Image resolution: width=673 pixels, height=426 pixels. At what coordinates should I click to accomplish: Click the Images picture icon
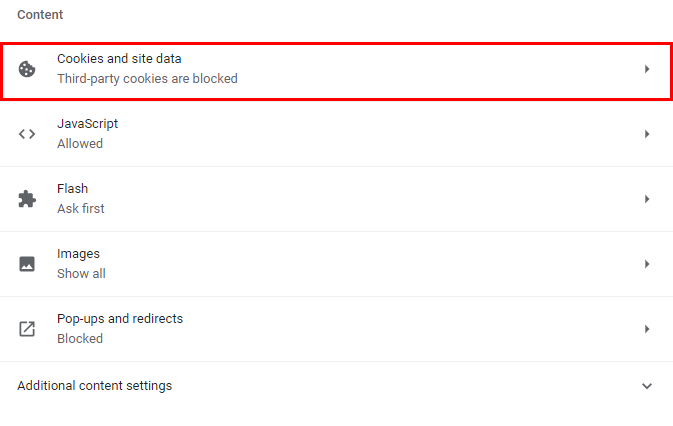(28, 264)
